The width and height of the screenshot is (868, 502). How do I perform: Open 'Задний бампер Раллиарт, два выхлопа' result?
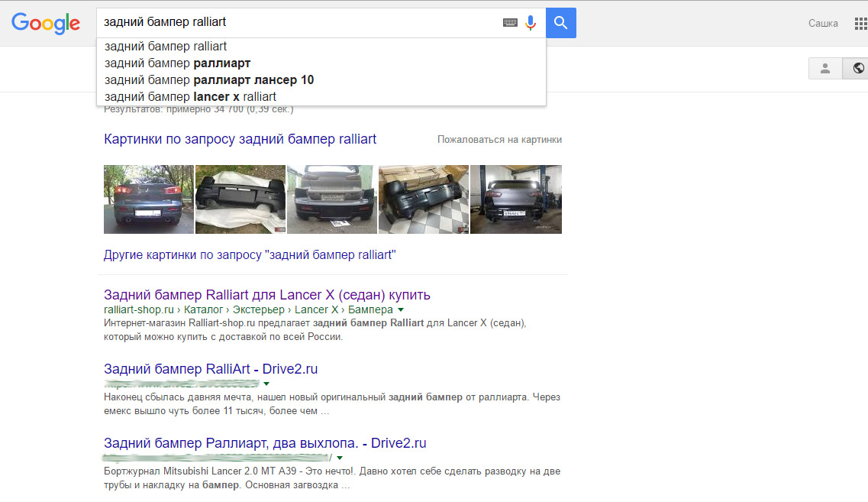[x=265, y=443]
